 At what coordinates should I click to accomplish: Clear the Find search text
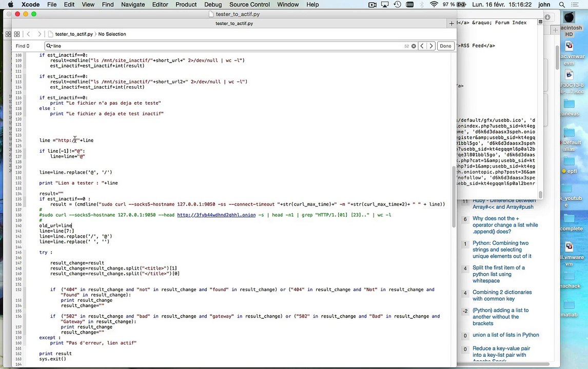414,46
